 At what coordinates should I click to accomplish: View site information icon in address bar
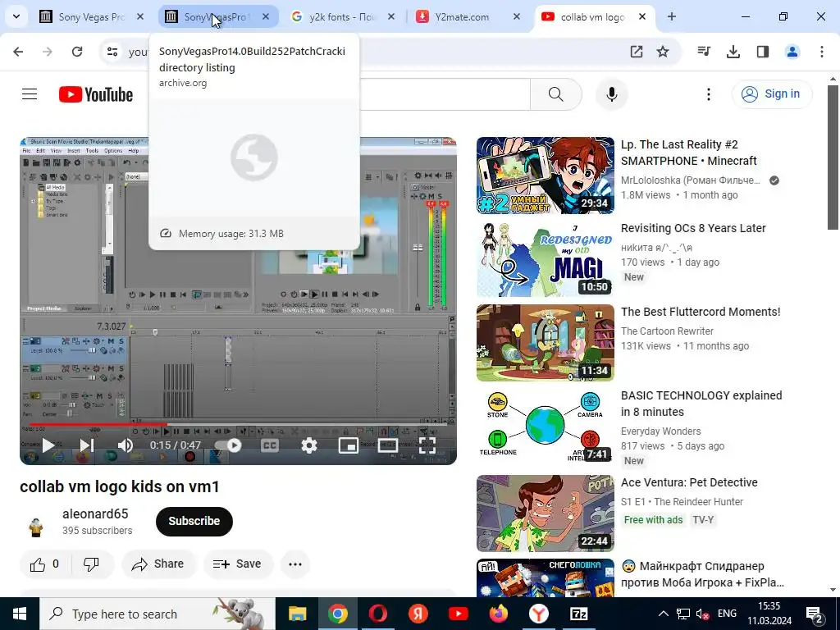112,52
